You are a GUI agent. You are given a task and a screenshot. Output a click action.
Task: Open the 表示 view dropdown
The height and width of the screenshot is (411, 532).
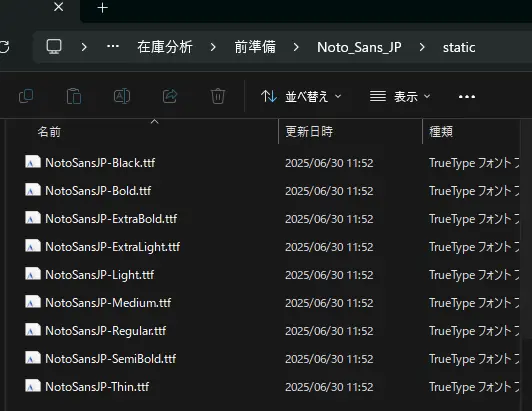point(400,97)
